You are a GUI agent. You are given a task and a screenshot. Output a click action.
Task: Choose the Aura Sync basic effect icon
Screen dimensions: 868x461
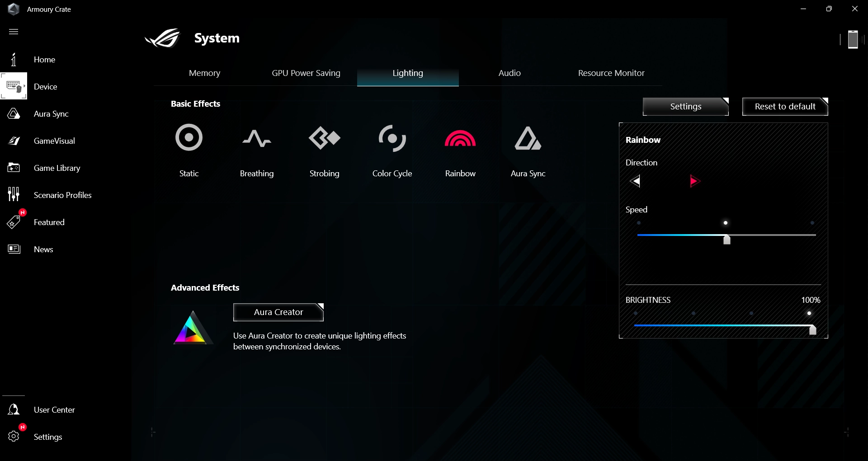(x=528, y=138)
